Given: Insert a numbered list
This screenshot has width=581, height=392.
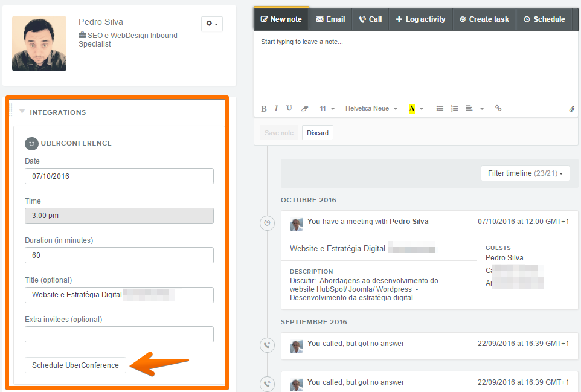Looking at the screenshot, I should [454, 109].
